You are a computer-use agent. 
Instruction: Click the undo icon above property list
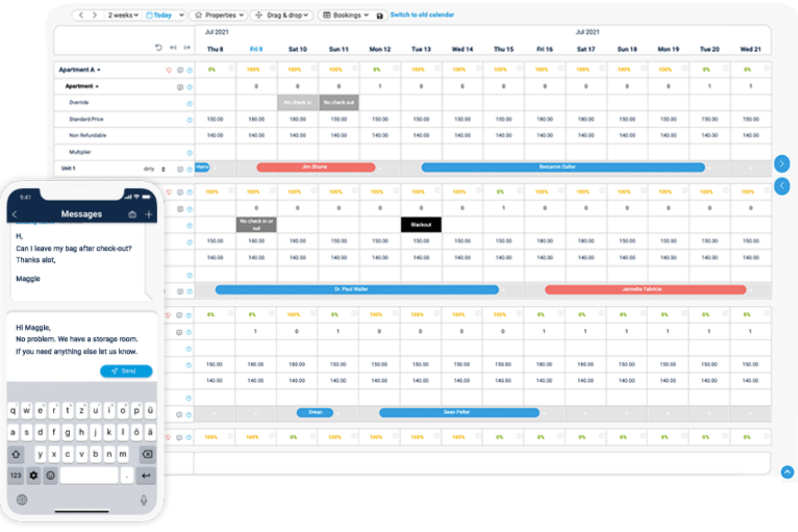tap(159, 47)
